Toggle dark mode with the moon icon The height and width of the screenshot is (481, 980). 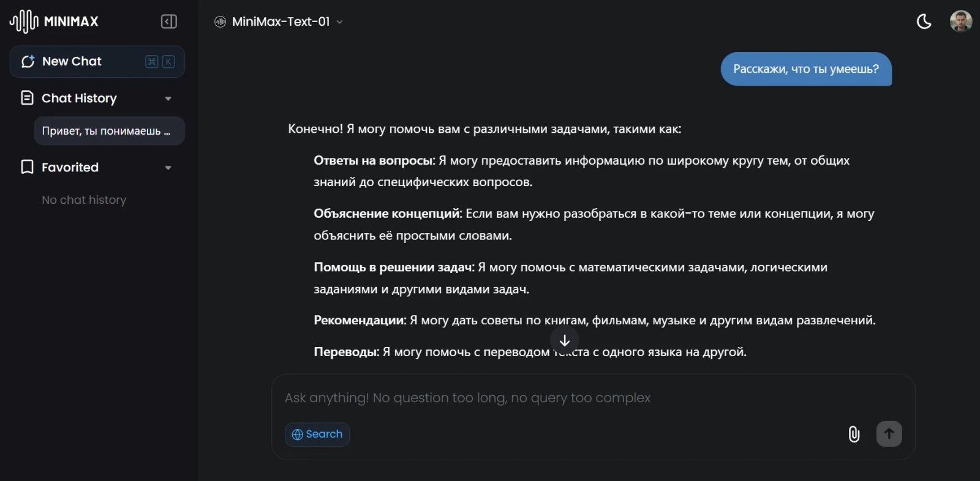[924, 21]
